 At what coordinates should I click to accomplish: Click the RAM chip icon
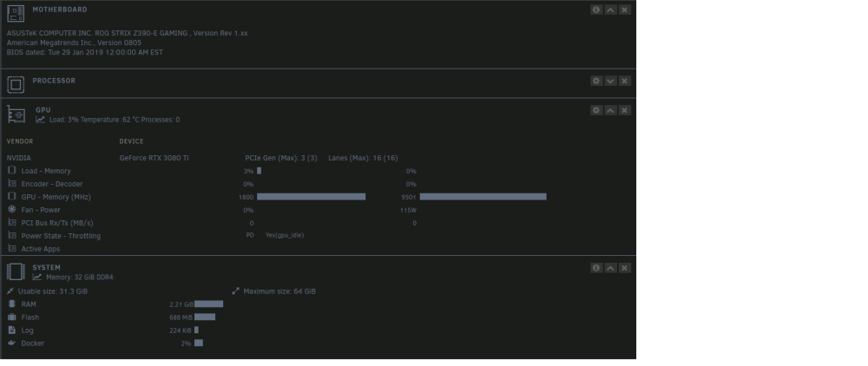(11, 304)
